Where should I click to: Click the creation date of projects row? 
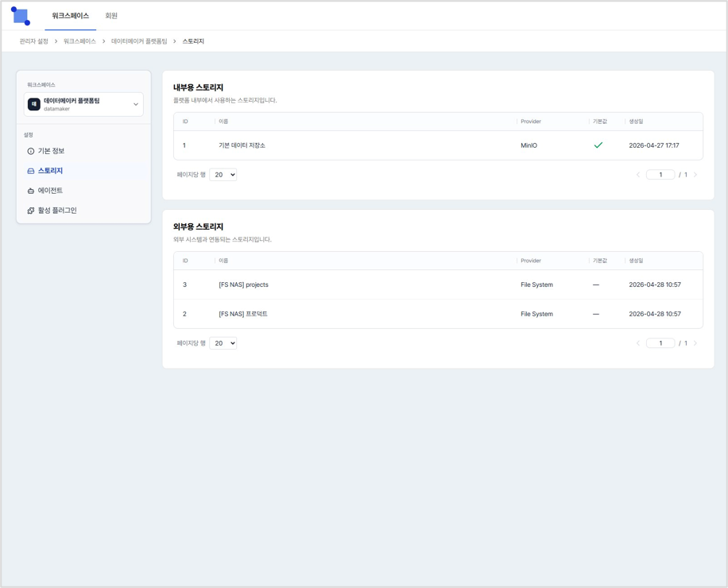(x=655, y=285)
